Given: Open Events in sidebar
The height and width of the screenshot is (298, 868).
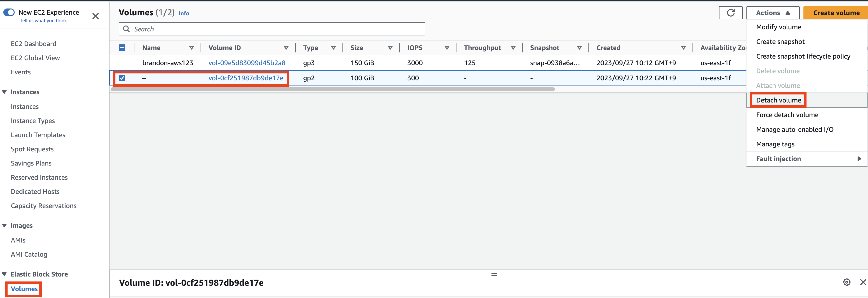Looking at the screenshot, I should [x=21, y=72].
